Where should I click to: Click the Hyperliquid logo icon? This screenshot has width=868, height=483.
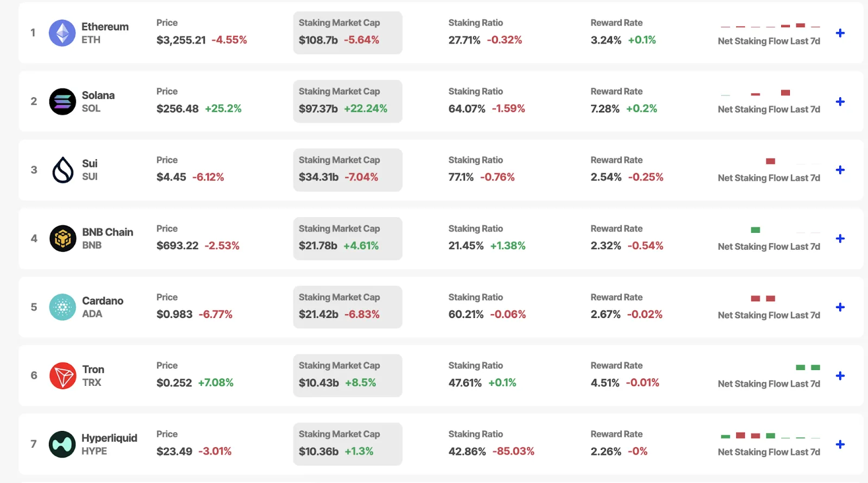(x=62, y=444)
